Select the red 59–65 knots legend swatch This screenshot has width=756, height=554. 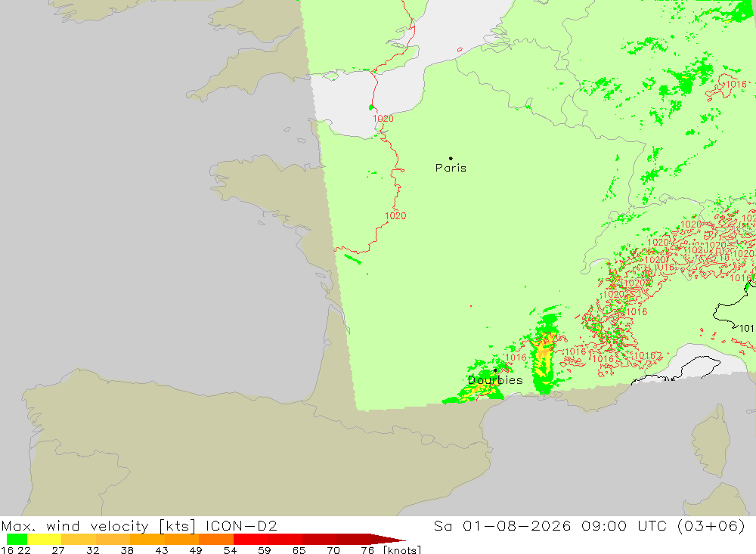(x=285, y=539)
